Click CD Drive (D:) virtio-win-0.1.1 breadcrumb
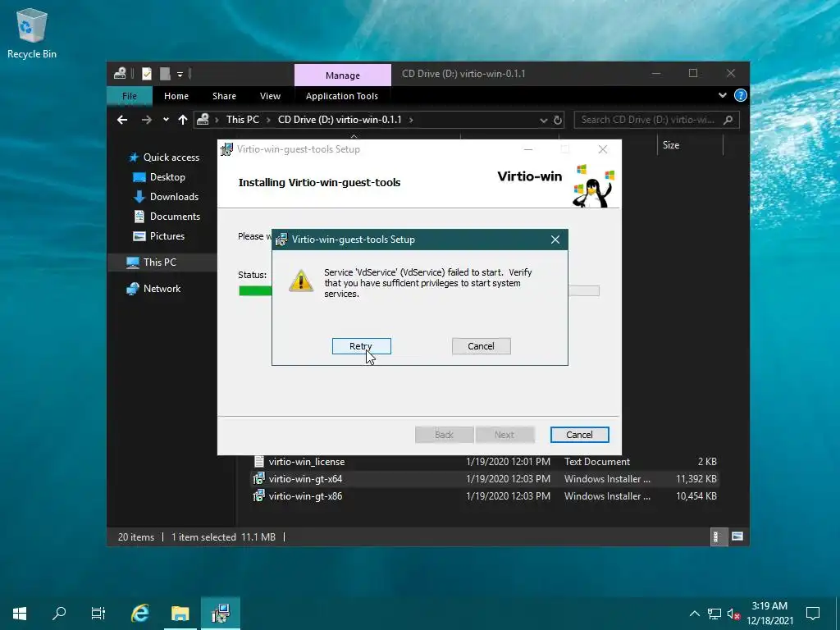The width and height of the screenshot is (840, 630). pyautogui.click(x=340, y=120)
